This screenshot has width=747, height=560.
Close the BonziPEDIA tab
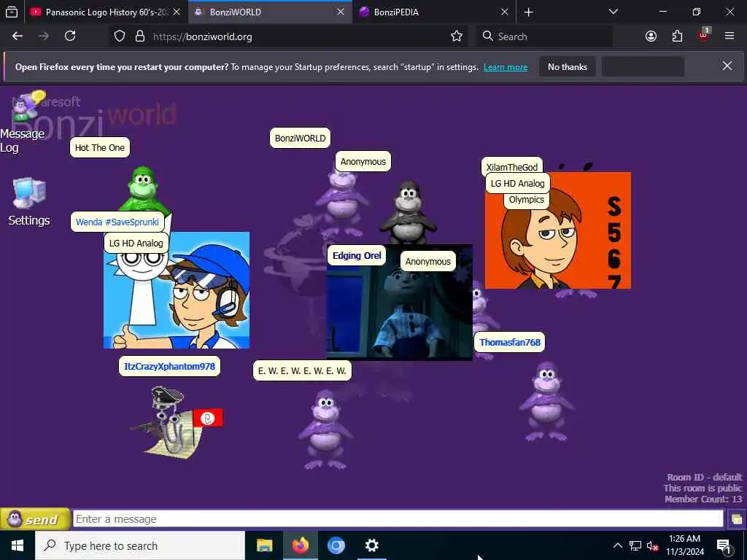click(505, 12)
